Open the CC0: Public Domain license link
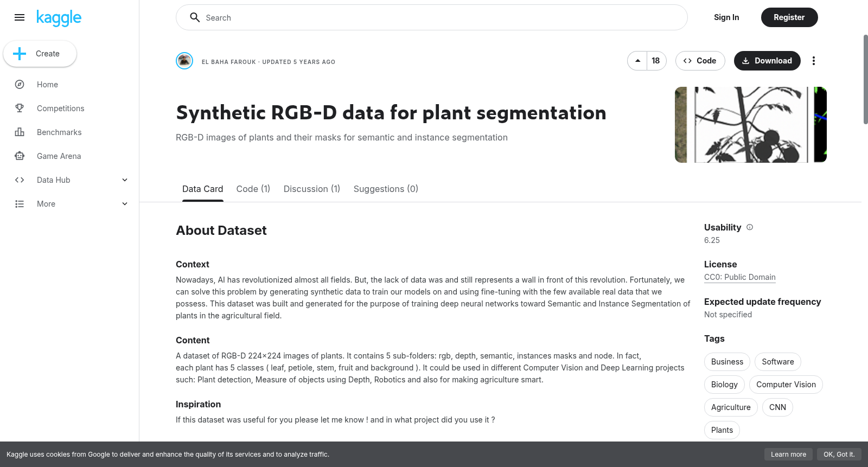Viewport: 868px width, 467px height. tap(740, 277)
